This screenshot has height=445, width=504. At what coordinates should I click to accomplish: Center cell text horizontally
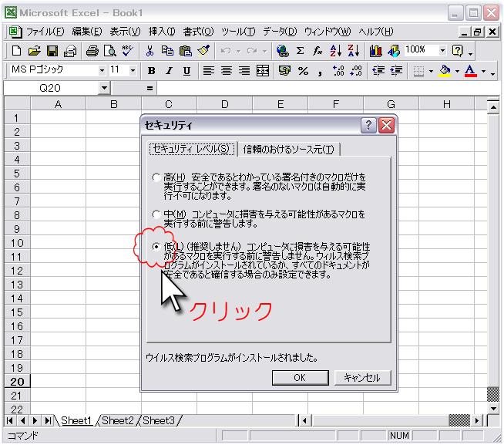[227, 71]
